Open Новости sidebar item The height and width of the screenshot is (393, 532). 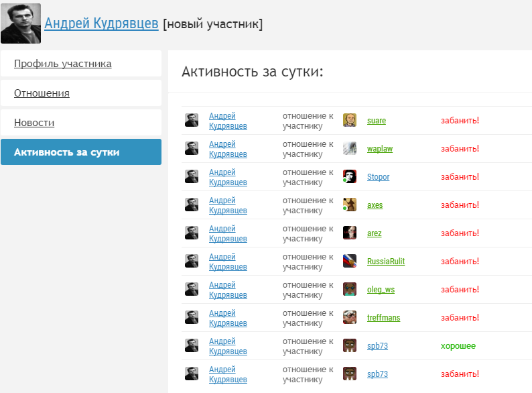coord(34,123)
